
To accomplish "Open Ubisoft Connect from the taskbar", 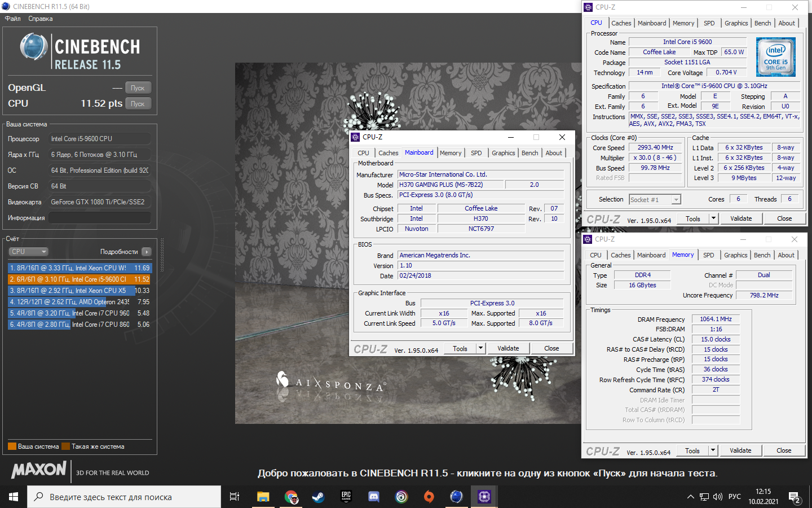I will [x=401, y=497].
